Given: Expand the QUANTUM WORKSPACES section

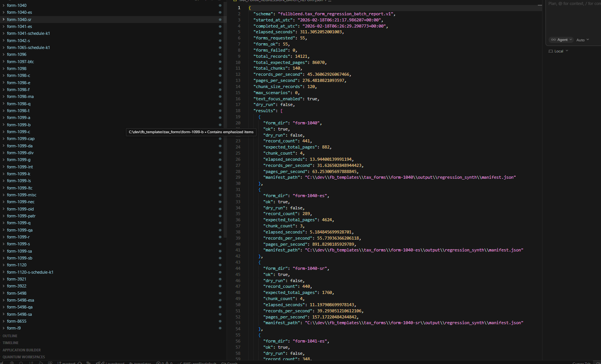Looking at the screenshot, I should pos(24,357).
